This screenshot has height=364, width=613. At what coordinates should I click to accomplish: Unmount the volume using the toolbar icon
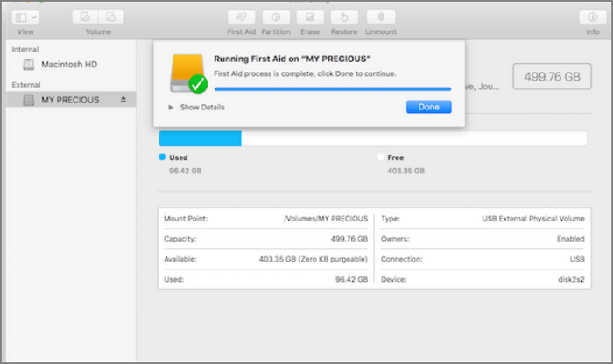coord(380,17)
